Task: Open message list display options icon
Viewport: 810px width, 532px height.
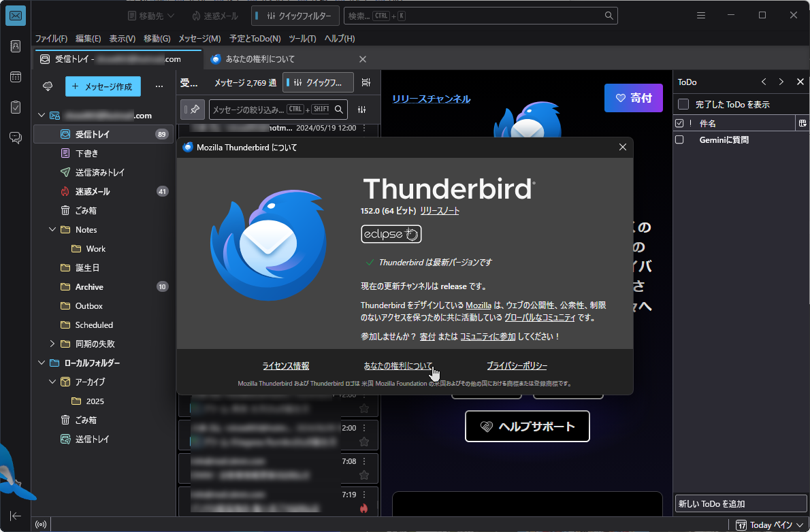Action: [x=366, y=82]
